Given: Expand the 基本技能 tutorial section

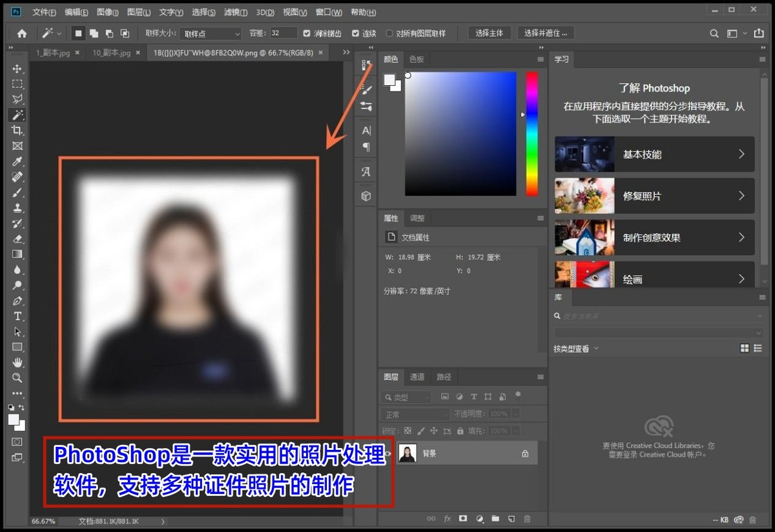Looking at the screenshot, I should tap(654, 154).
